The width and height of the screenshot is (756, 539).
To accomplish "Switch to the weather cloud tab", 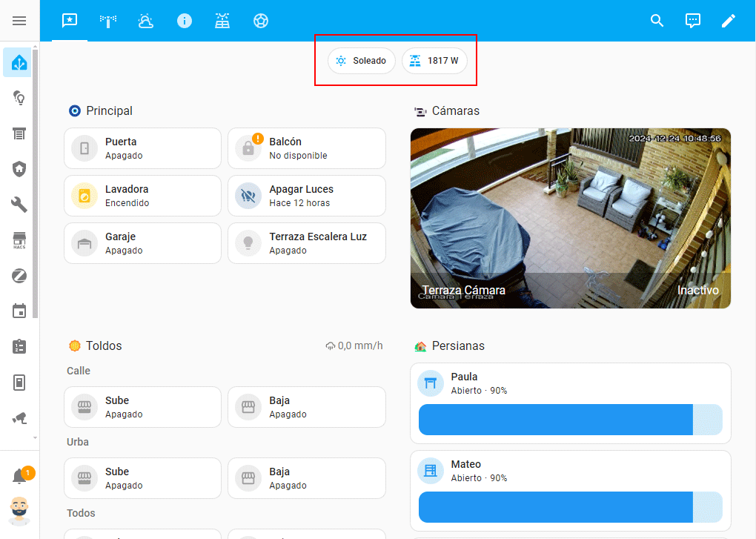I will [x=145, y=21].
